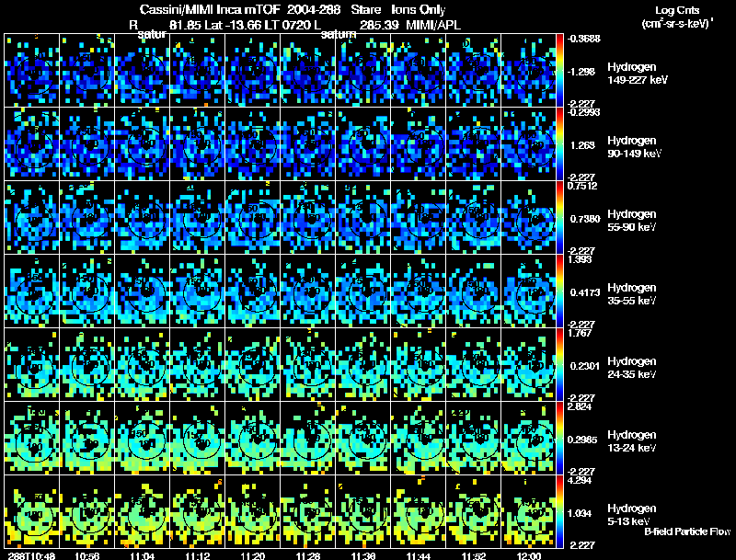
Task: Click the '0.7380' color scale value
Action: point(585,219)
